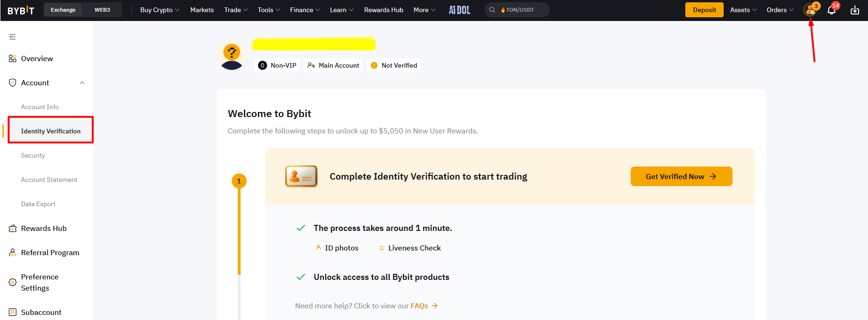
Task: Click the orange Deposit button
Action: [x=704, y=10]
